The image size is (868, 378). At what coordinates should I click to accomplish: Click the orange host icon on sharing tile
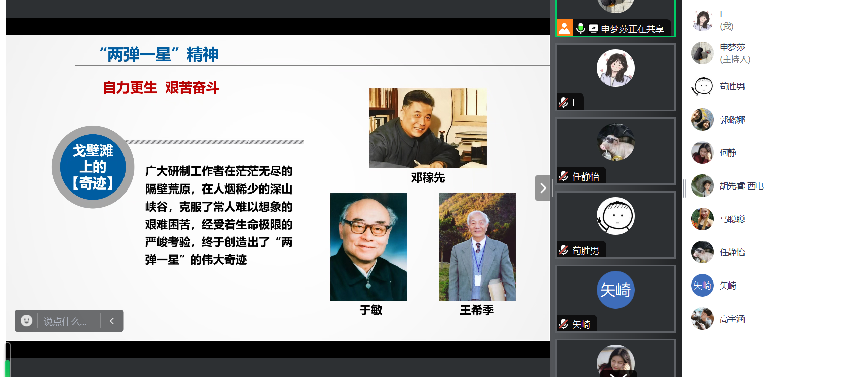565,28
